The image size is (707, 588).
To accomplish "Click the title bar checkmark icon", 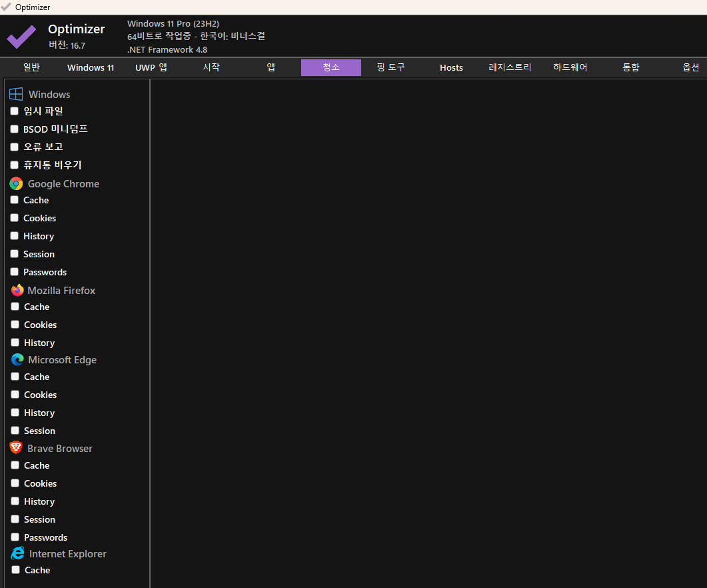I will (6, 7).
